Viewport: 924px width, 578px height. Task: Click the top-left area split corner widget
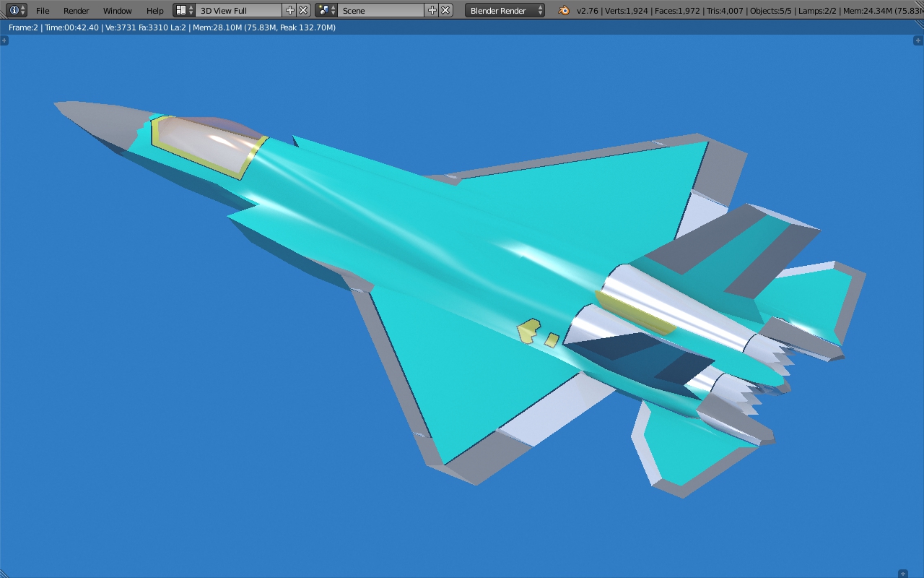point(4,40)
